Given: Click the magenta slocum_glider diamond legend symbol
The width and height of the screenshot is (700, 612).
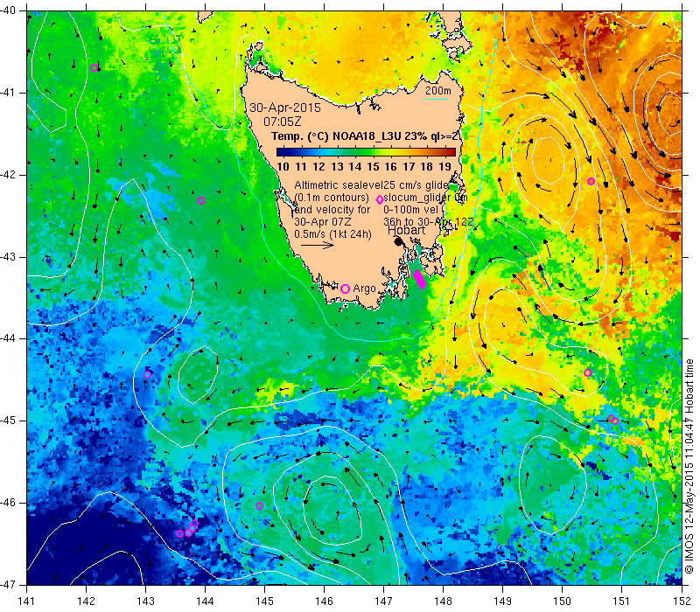Looking at the screenshot, I should click(x=380, y=199).
